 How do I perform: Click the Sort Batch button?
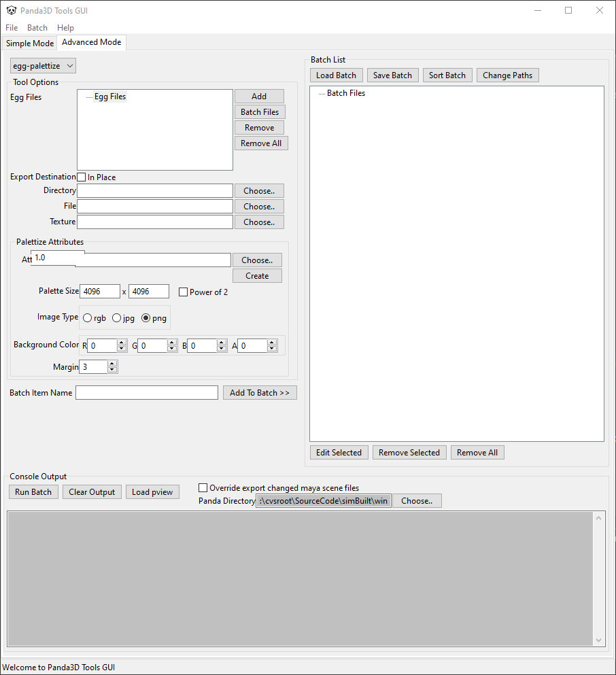point(447,75)
